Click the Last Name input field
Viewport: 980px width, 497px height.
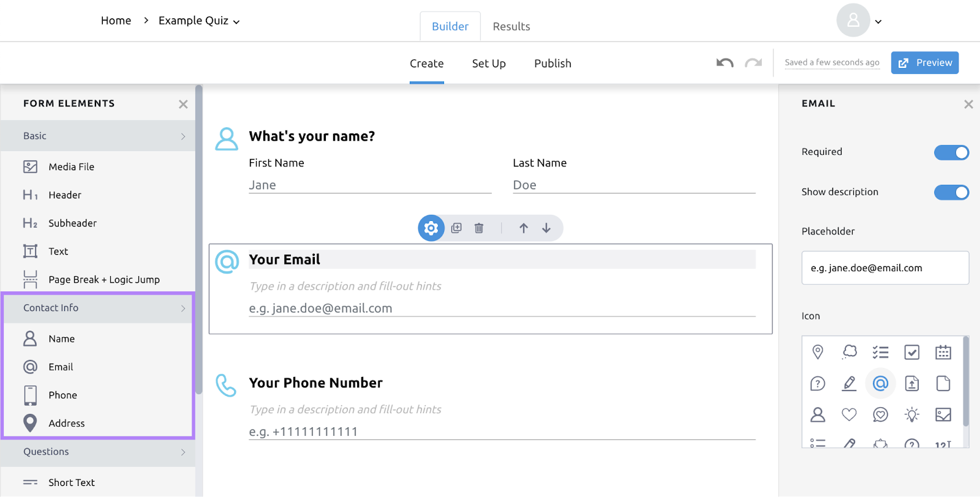(634, 185)
